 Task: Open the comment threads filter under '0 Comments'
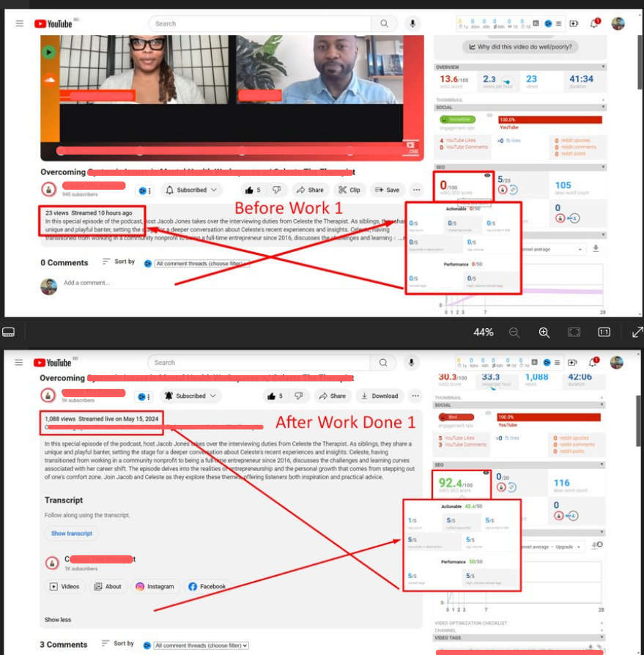pos(201,263)
